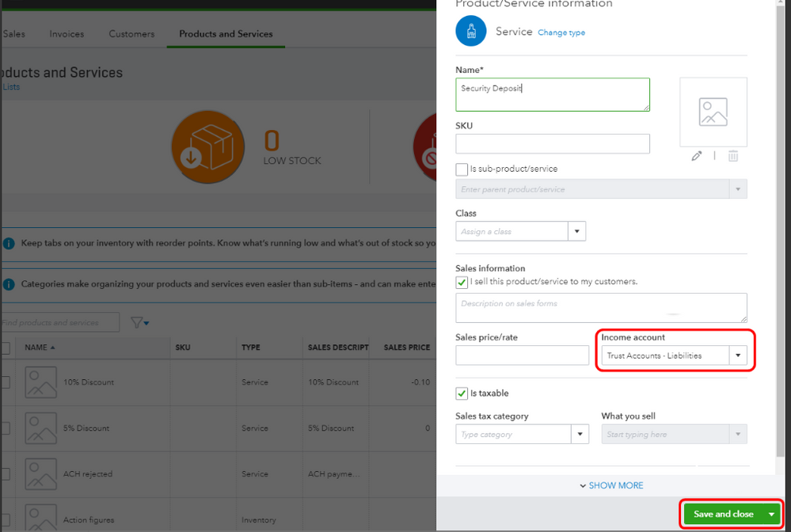Click the filter funnel icon
The width and height of the screenshot is (791, 532).
pyautogui.click(x=139, y=322)
